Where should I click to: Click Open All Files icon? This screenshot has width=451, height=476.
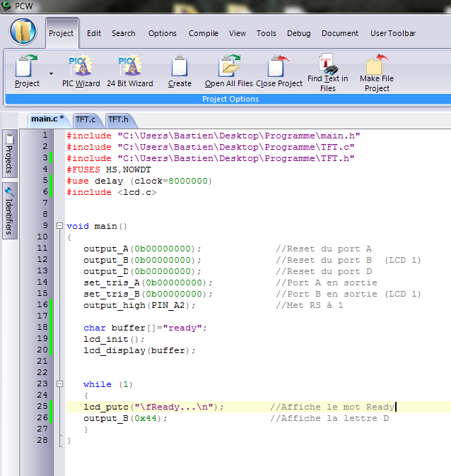click(228, 71)
